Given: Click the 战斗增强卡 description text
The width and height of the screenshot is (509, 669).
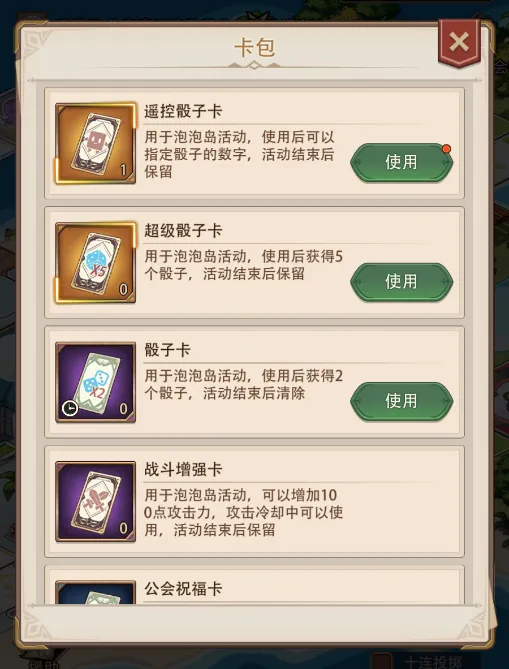Looking at the screenshot, I should pyautogui.click(x=244, y=513).
